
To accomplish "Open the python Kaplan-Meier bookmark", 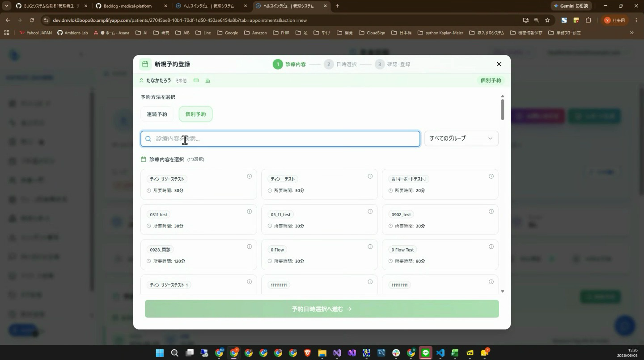I will 440,33.
